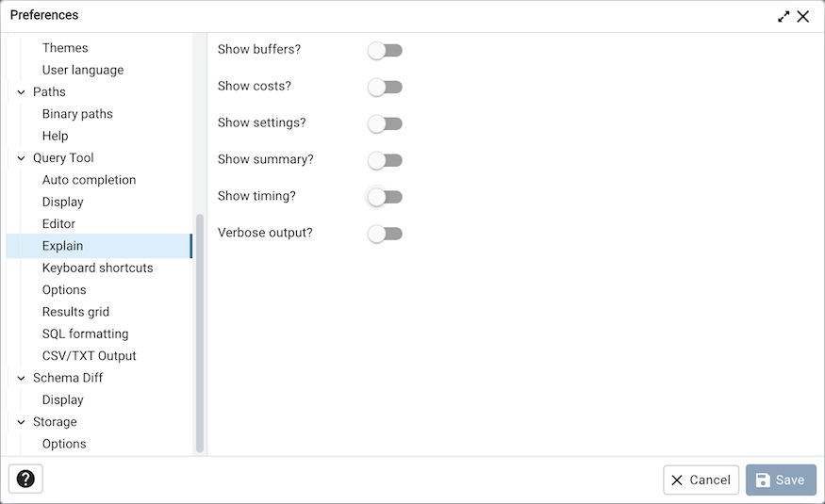Open the Keyboard shortcuts preferences
Viewport: 825px width, 504px height.
pos(97,268)
